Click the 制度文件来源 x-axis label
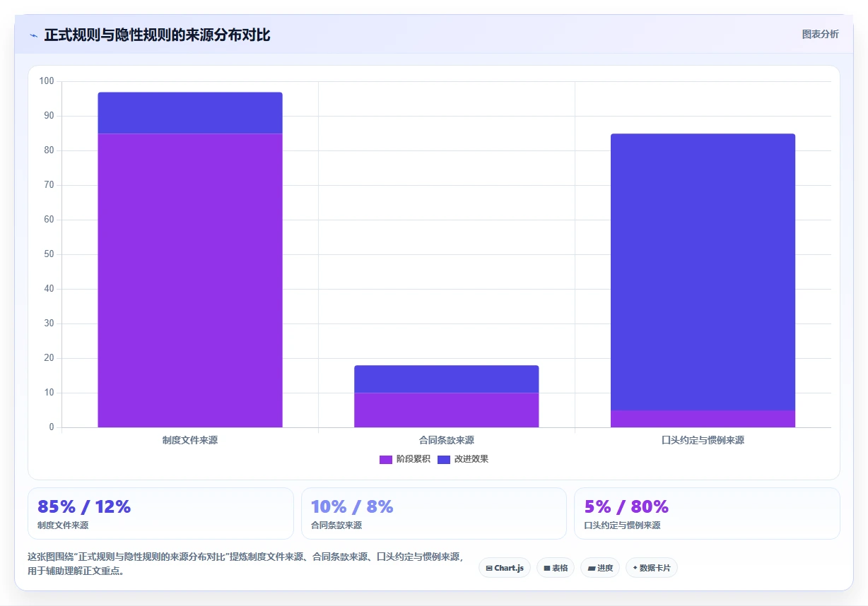The height and width of the screenshot is (606, 868). pos(190,440)
